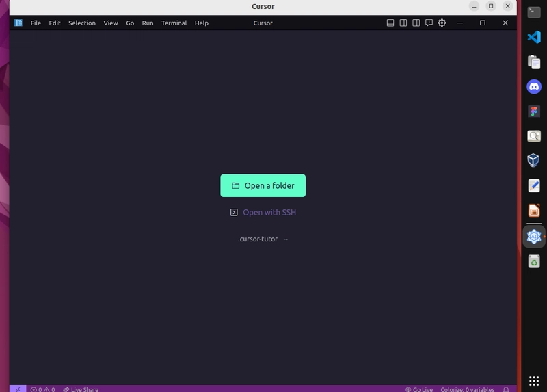The height and width of the screenshot is (392, 547).
Task: Maximize the inner Cursor window
Action: coord(483,23)
